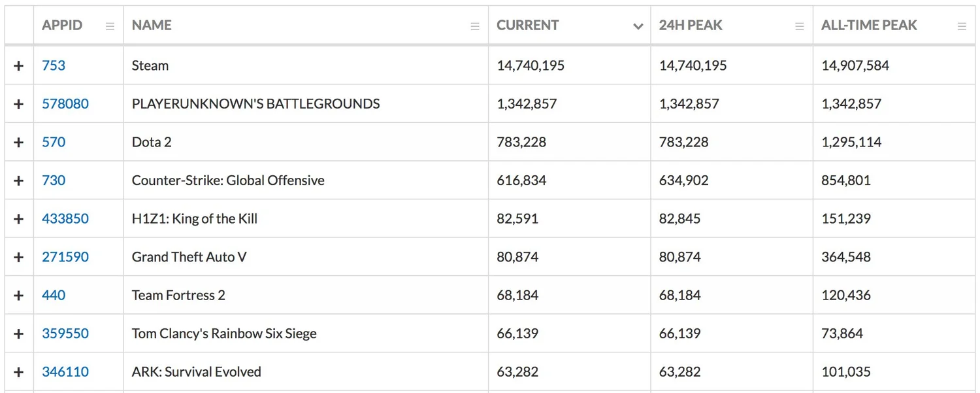This screenshot has height=393, width=980.
Task: Sort by the ALL-TIME PEAK header
Action: pyautogui.click(x=869, y=26)
